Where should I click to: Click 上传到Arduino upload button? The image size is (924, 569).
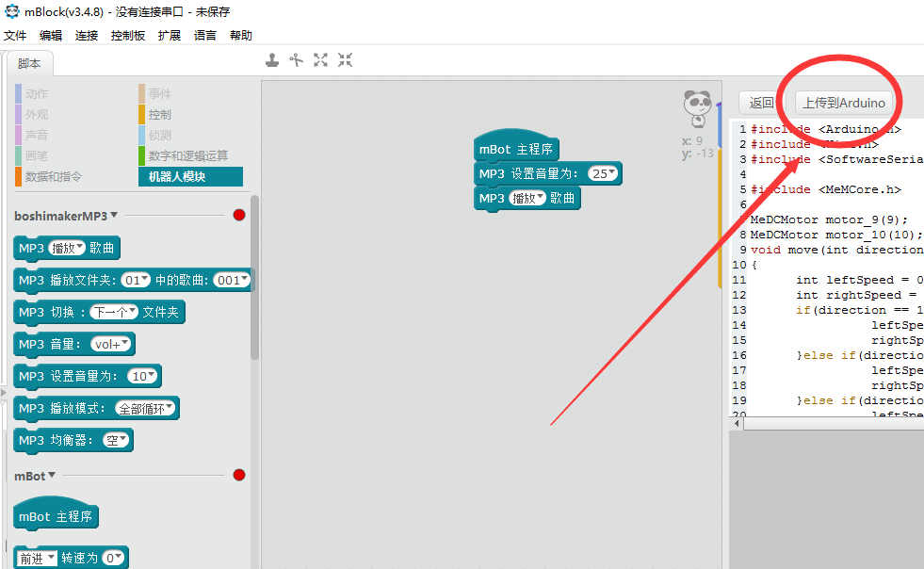click(x=844, y=103)
